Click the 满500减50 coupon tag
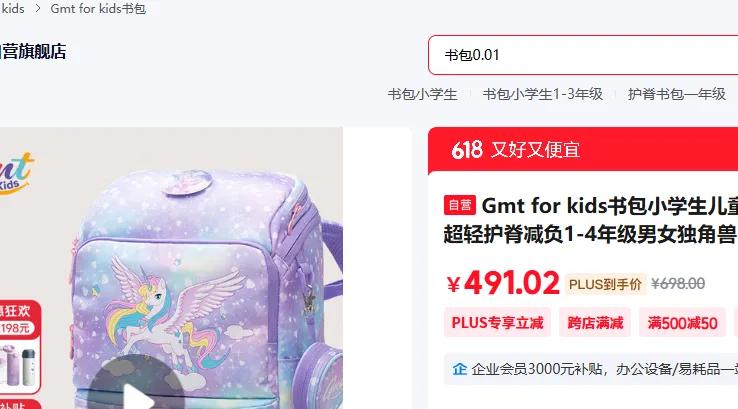738x409 pixels. (682, 323)
